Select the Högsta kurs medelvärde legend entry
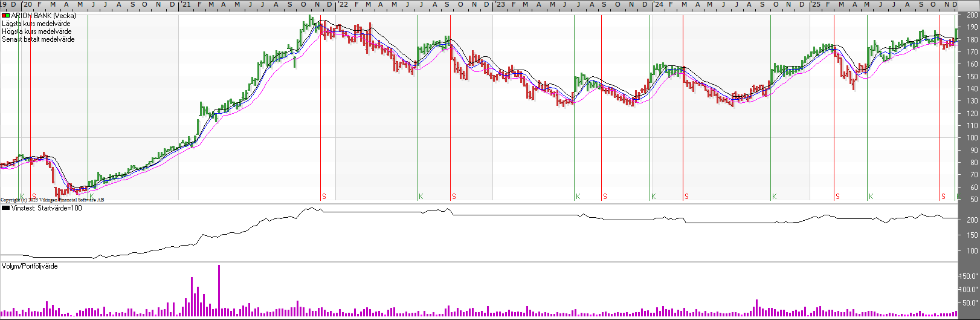Screen dimensions: 980x320 click(x=36, y=31)
